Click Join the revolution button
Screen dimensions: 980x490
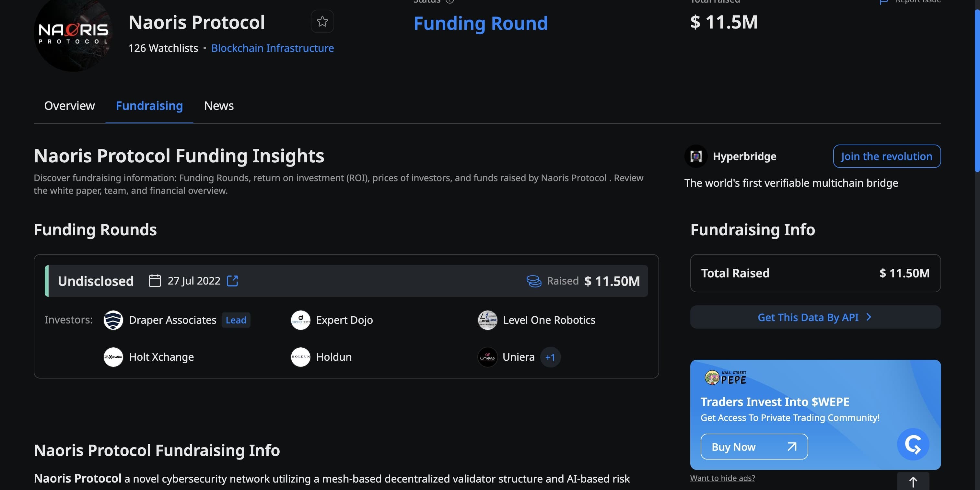[887, 156]
